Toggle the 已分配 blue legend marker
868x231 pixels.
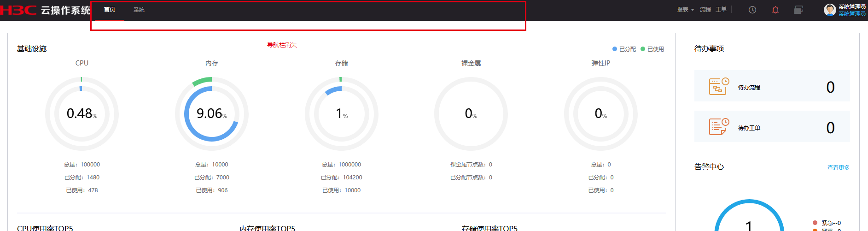point(615,49)
